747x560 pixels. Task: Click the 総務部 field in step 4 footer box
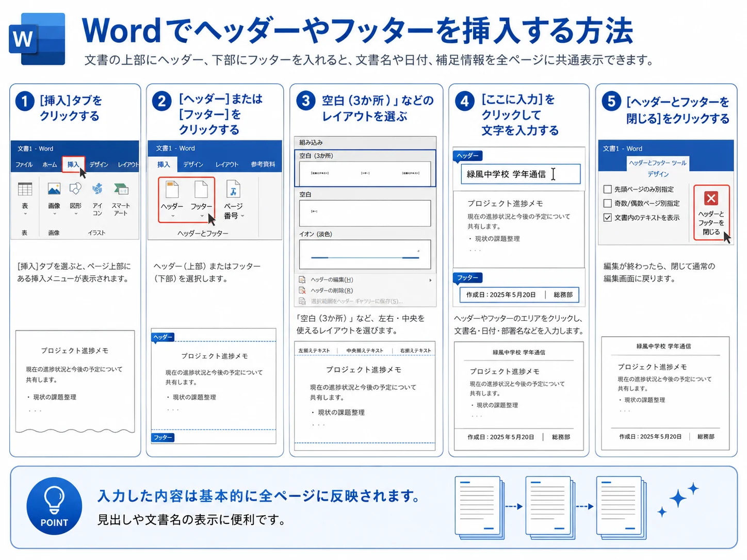pos(563,295)
